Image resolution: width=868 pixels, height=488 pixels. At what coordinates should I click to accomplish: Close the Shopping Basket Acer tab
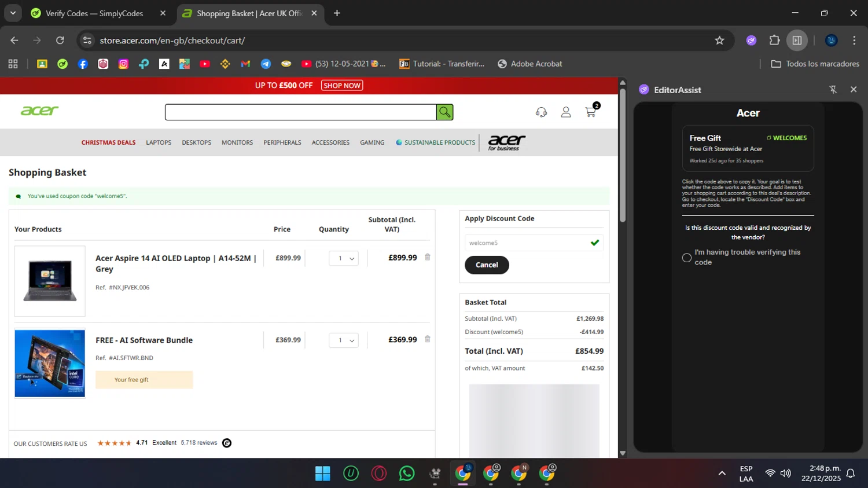pos(314,13)
